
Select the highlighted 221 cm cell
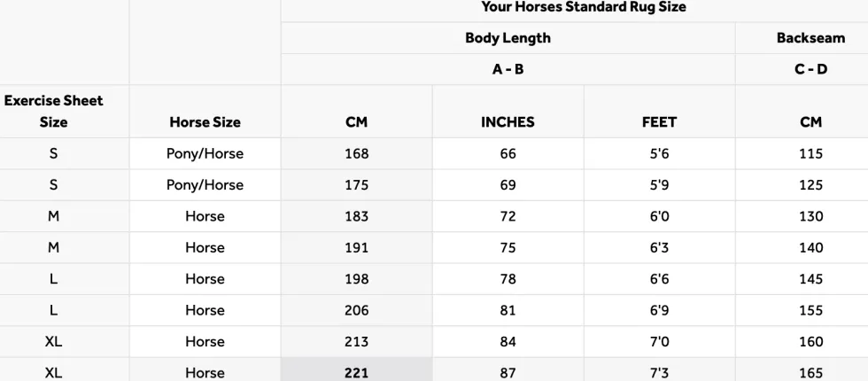point(356,373)
